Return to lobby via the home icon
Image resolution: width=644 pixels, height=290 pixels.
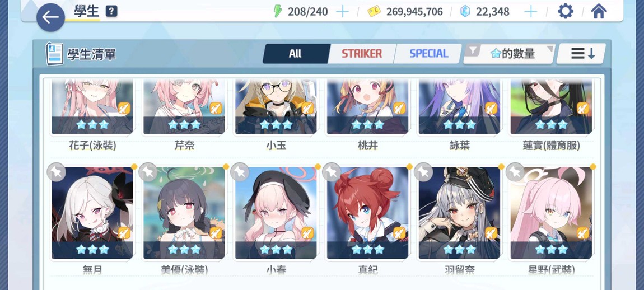tap(599, 12)
